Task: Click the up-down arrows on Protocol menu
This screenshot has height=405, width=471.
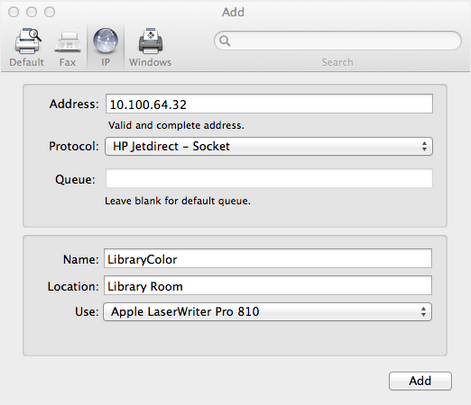Action: click(424, 147)
